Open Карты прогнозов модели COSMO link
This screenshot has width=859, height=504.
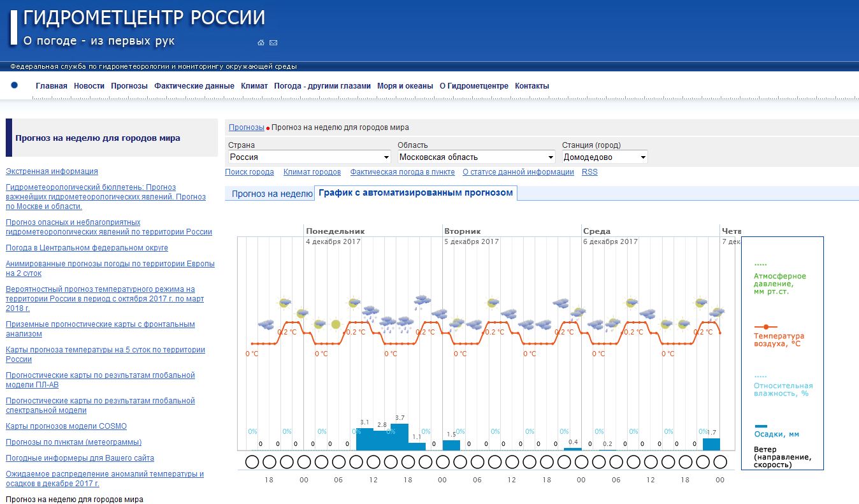pos(66,426)
